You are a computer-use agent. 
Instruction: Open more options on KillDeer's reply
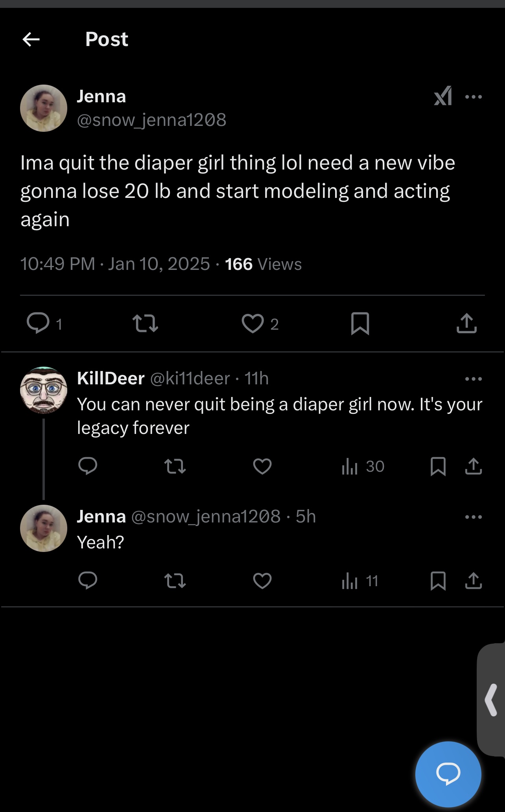point(473,379)
